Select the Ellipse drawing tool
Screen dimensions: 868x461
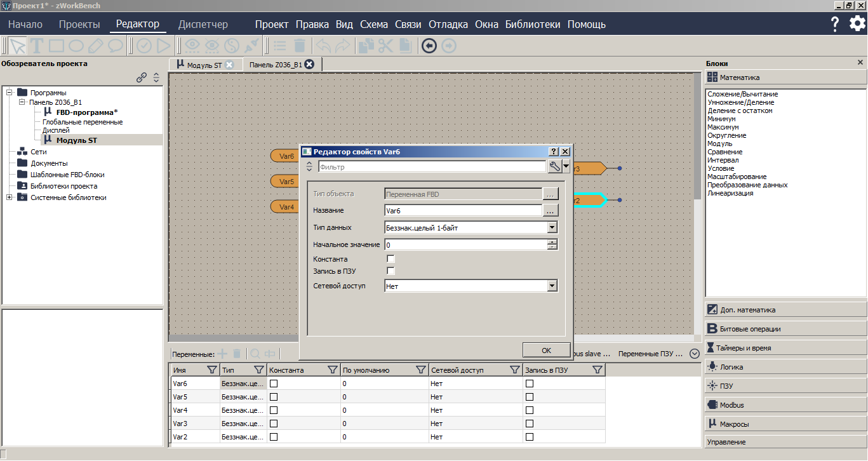click(x=75, y=45)
